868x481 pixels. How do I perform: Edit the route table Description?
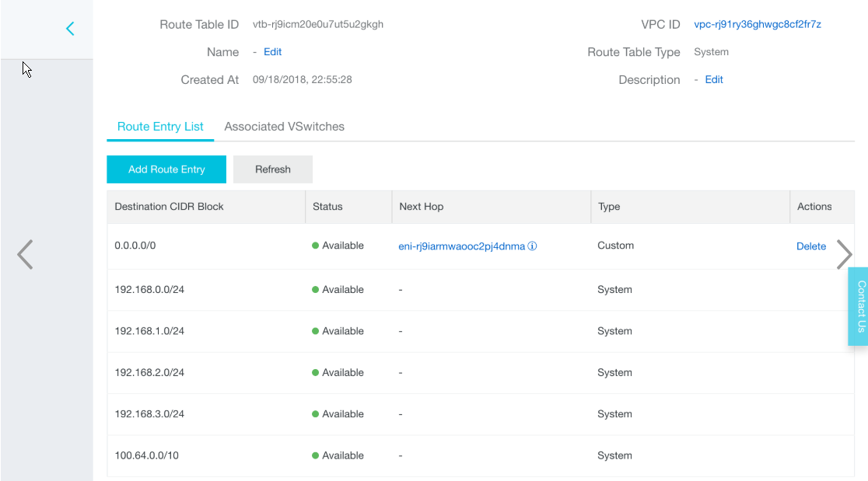click(x=714, y=80)
